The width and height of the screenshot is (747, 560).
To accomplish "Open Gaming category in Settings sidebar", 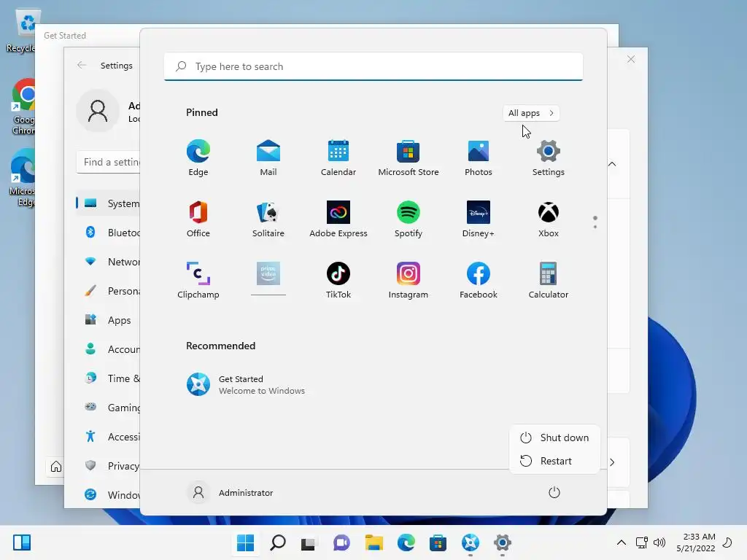I will [108, 408].
